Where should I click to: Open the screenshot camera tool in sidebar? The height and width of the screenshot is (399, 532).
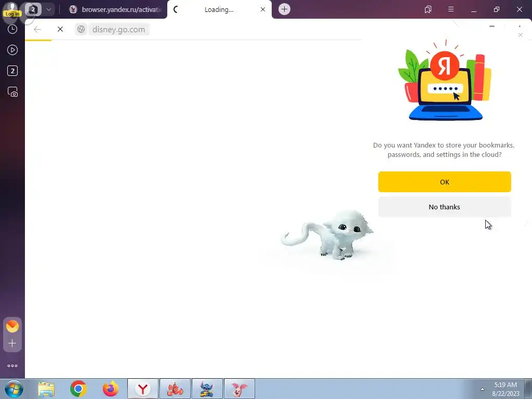pos(12,92)
